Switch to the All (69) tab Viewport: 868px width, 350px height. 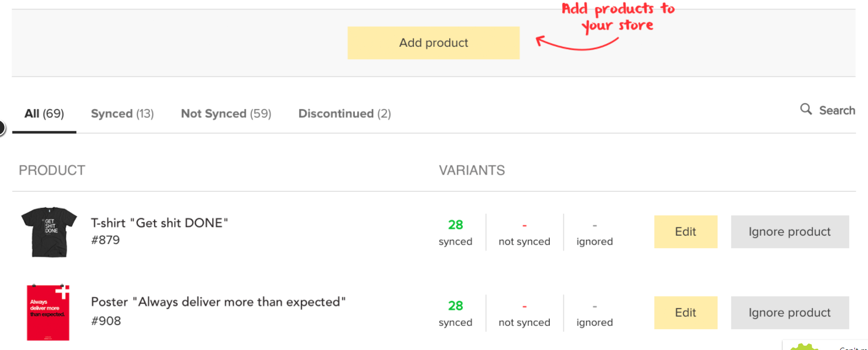[x=44, y=114]
